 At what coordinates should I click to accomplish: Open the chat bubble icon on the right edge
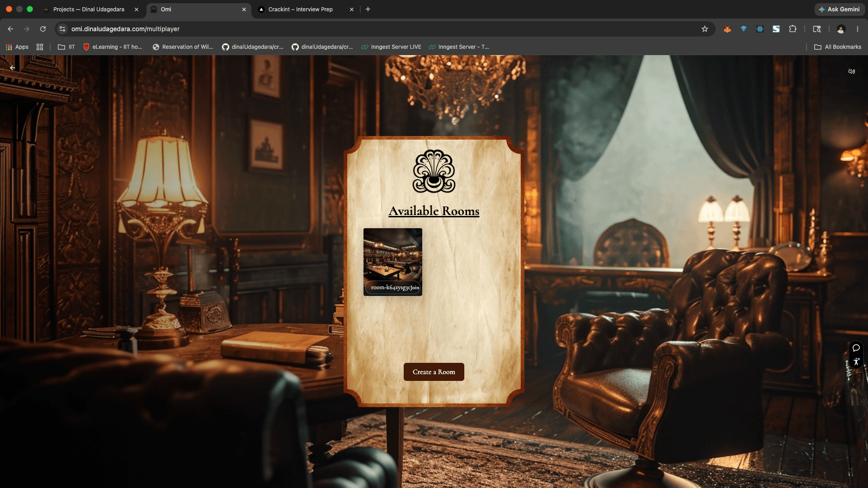click(856, 348)
